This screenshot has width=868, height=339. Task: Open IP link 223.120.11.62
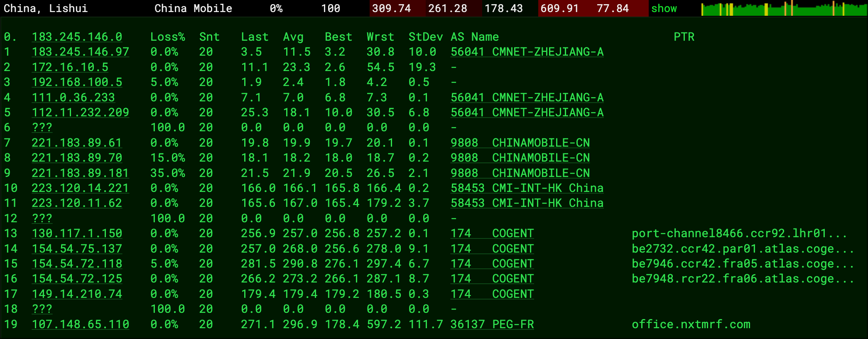pyautogui.click(x=77, y=203)
